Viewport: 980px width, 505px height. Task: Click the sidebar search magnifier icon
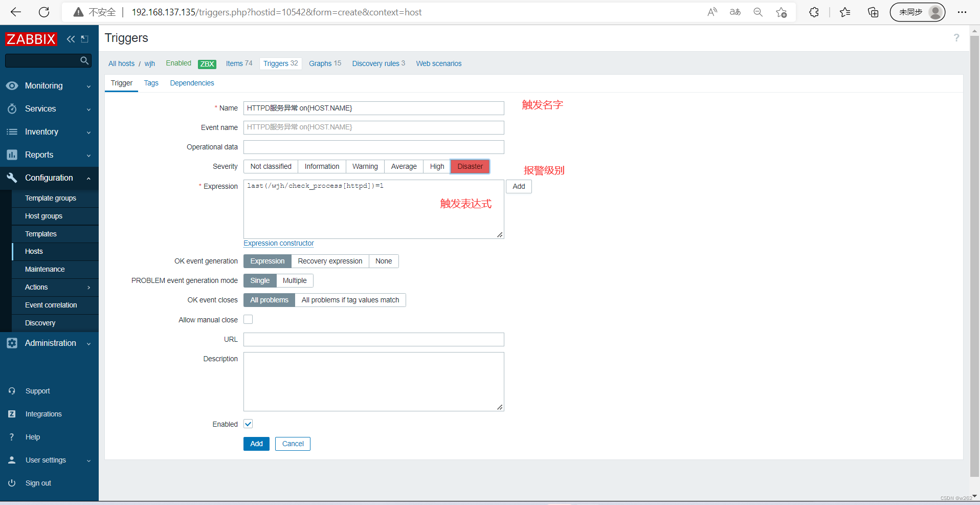pos(84,60)
